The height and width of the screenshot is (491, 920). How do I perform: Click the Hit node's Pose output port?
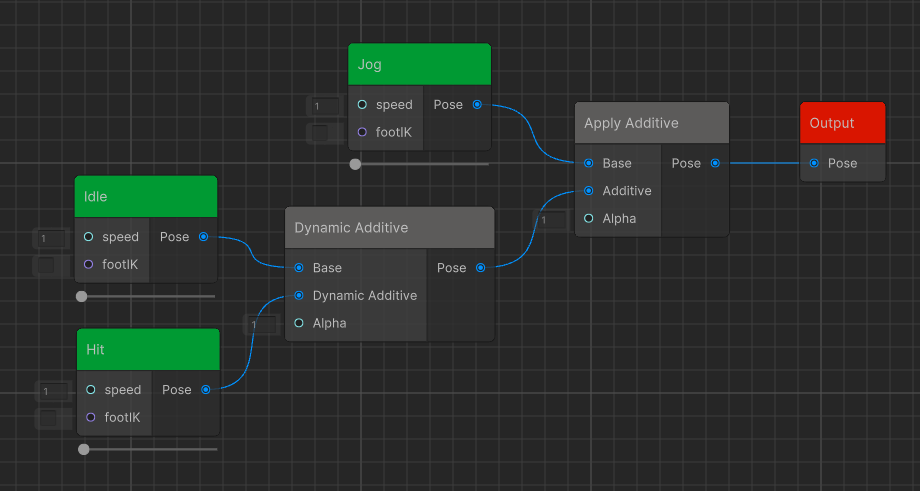click(205, 390)
